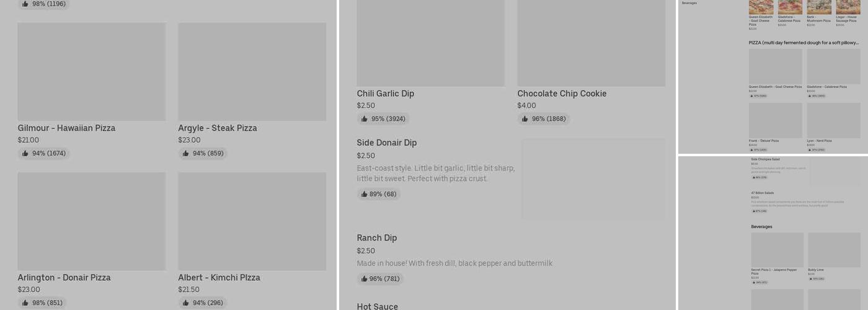
Task: Open the Bank - Mushroom Pizza featured photo
Action: 819,7
